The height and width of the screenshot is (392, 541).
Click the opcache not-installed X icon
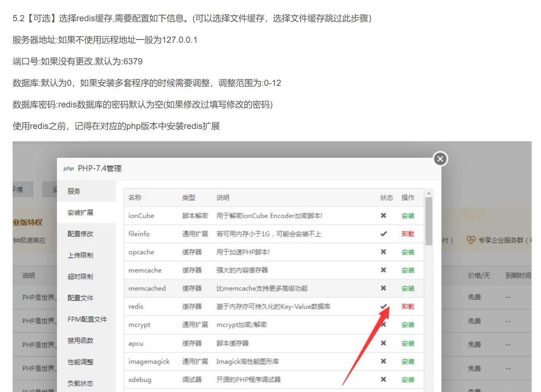(x=383, y=252)
